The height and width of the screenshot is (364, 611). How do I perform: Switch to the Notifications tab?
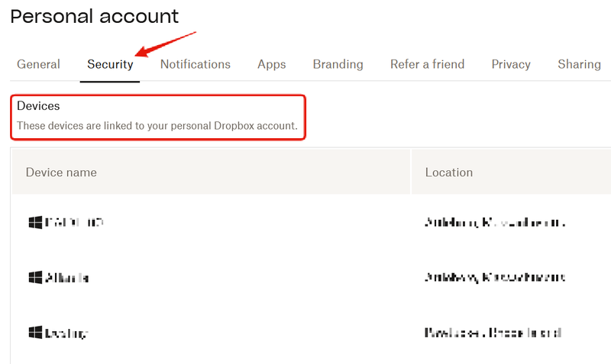(196, 64)
